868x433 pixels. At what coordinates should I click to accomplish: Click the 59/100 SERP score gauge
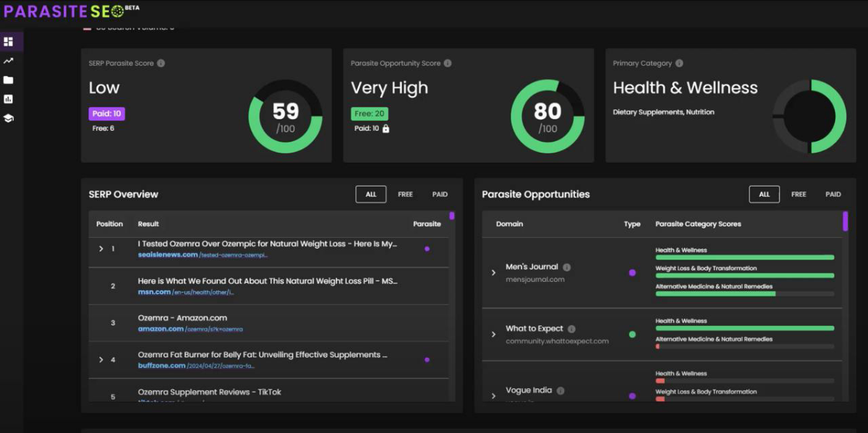(x=285, y=116)
